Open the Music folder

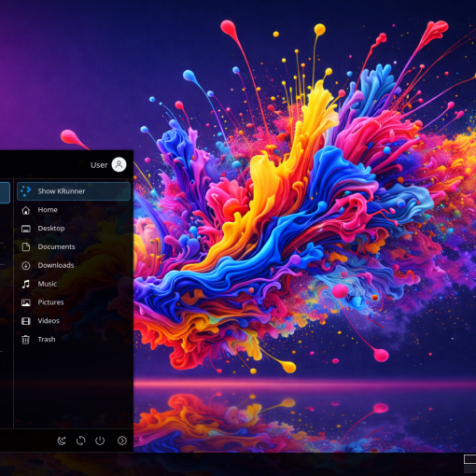[x=74, y=284]
